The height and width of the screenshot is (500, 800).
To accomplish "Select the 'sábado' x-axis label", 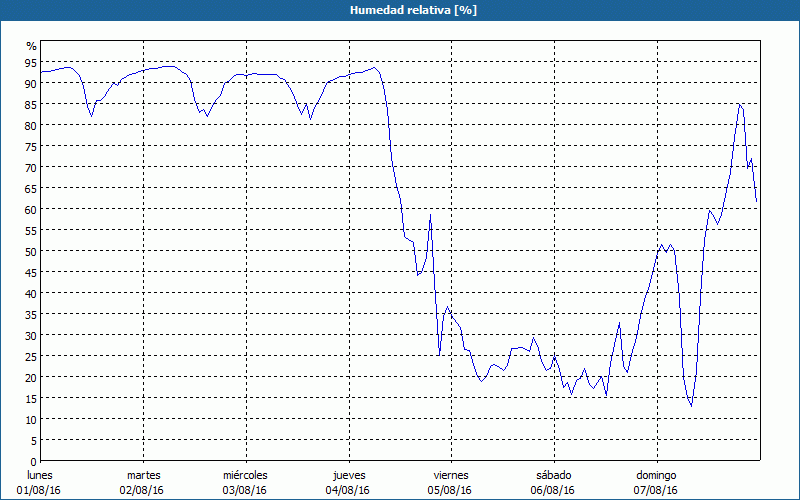I will pos(553,475).
